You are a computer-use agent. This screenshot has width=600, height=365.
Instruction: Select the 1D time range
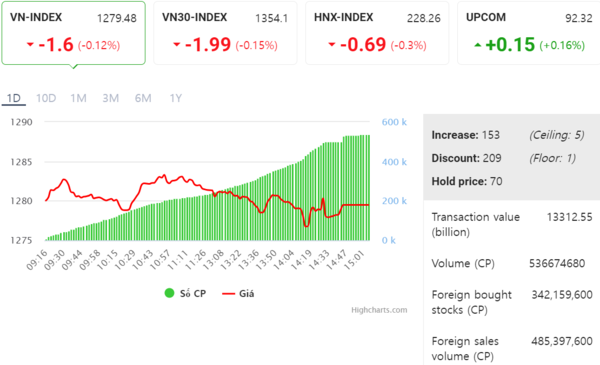click(x=14, y=98)
